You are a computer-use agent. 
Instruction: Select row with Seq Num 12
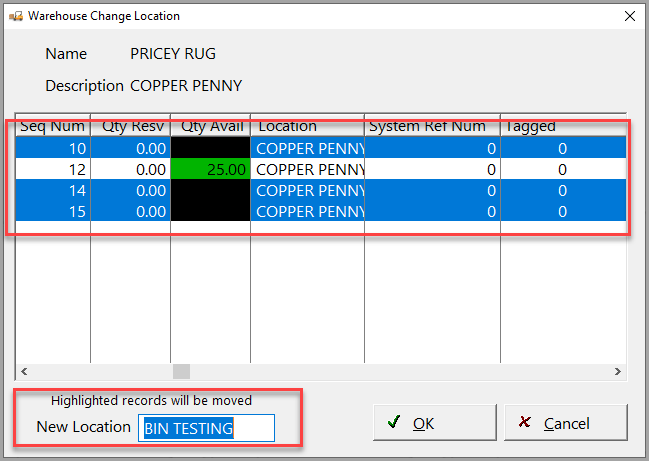coord(321,169)
